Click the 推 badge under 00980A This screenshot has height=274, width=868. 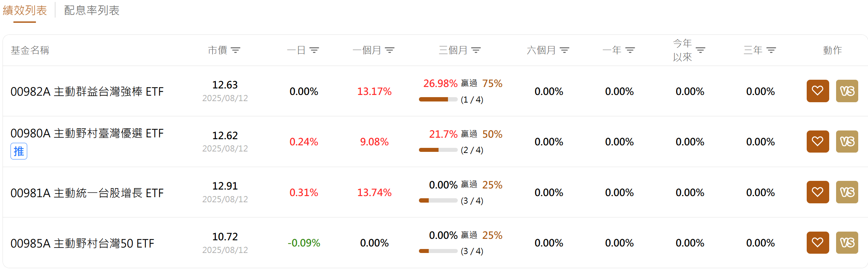pyautogui.click(x=18, y=151)
